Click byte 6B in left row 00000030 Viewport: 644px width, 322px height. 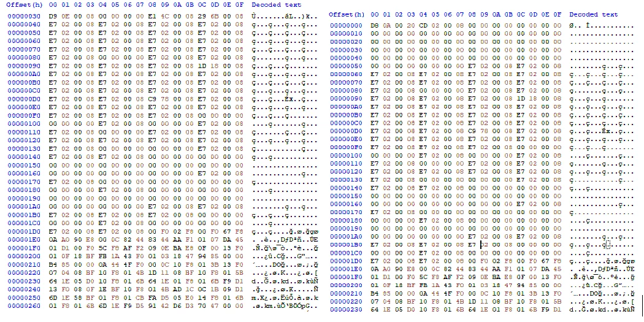[x=214, y=17]
